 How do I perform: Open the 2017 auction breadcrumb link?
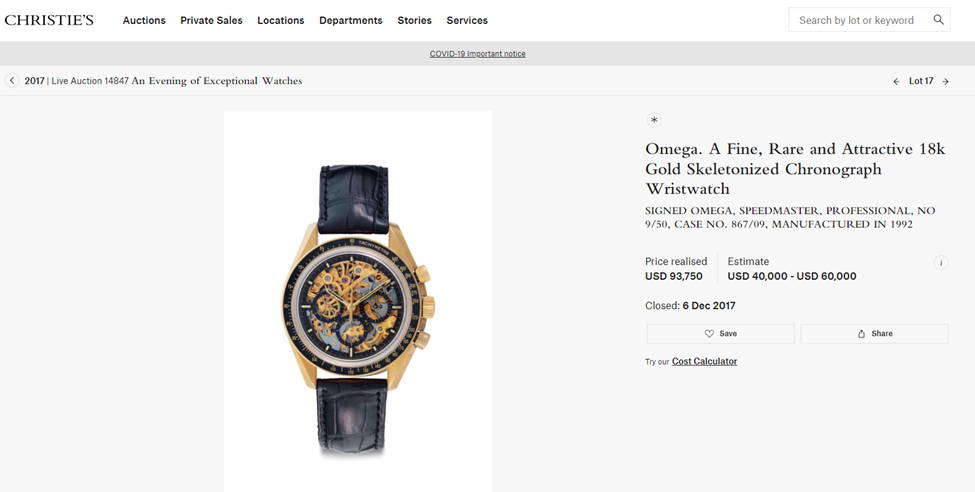pyautogui.click(x=34, y=81)
